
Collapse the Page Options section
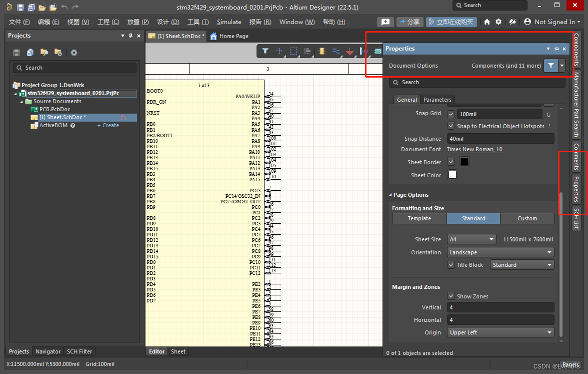[x=391, y=195]
